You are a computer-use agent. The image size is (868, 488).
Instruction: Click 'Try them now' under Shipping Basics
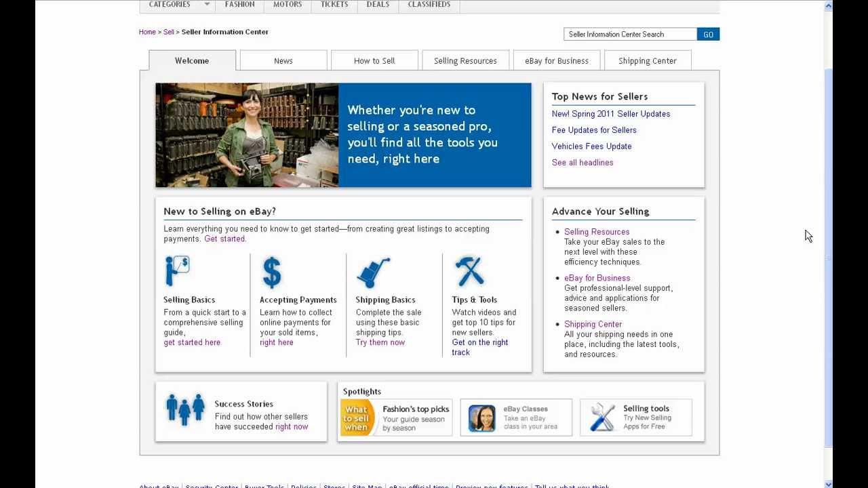(380, 342)
